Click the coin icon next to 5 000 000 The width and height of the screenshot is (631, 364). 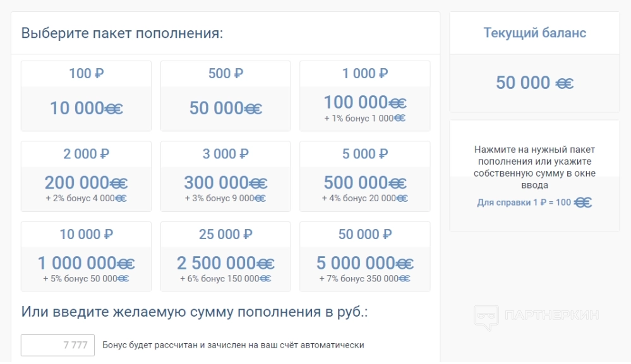[x=405, y=264]
